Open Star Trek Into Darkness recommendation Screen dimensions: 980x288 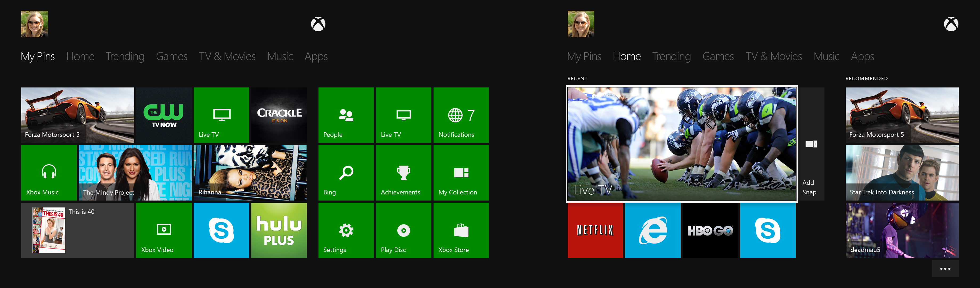(x=902, y=173)
